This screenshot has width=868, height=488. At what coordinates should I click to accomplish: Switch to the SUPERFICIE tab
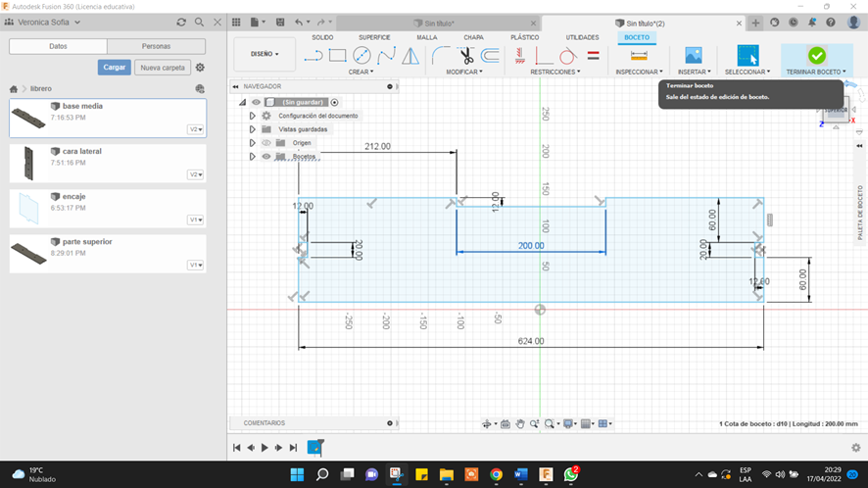pyautogui.click(x=373, y=37)
